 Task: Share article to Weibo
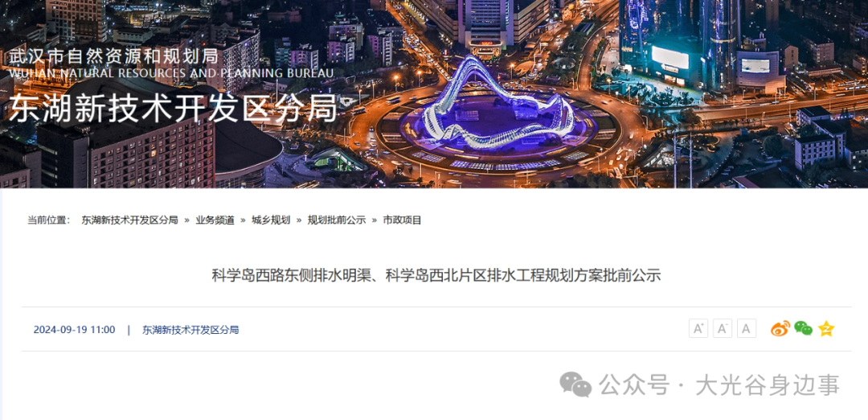pyautogui.click(x=780, y=328)
